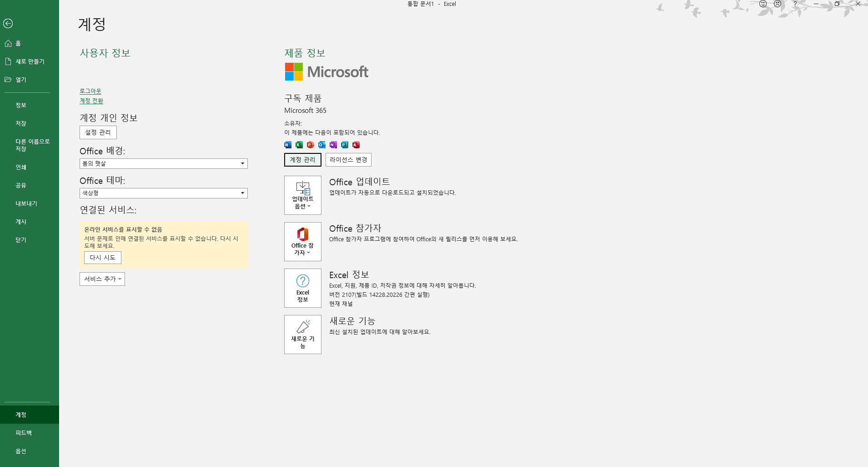Select the highlighted 계정 sidebar item

(30, 415)
